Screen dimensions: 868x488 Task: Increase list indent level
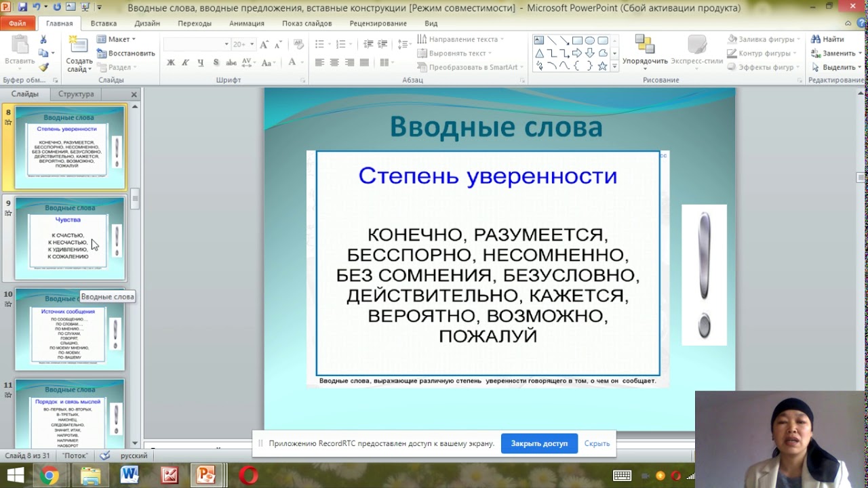click(x=383, y=44)
